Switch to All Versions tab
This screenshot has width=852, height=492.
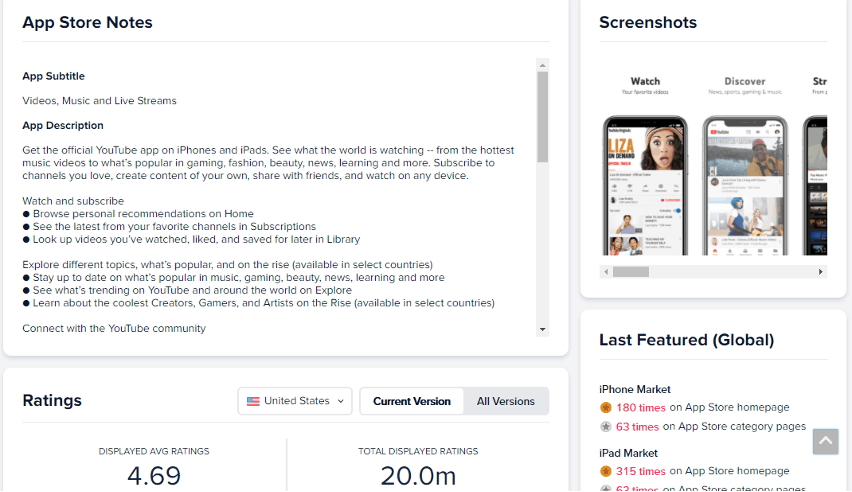506,401
